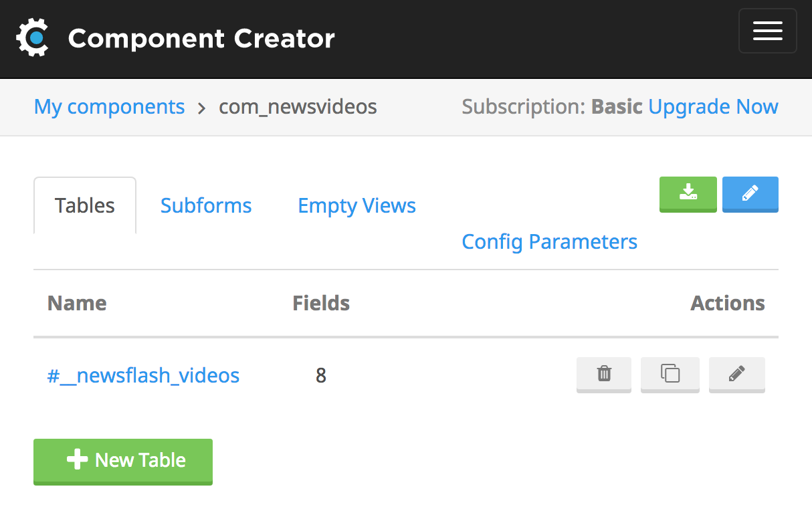Open the hamburger navigation menu
This screenshot has width=812, height=519.
pyautogui.click(x=767, y=31)
